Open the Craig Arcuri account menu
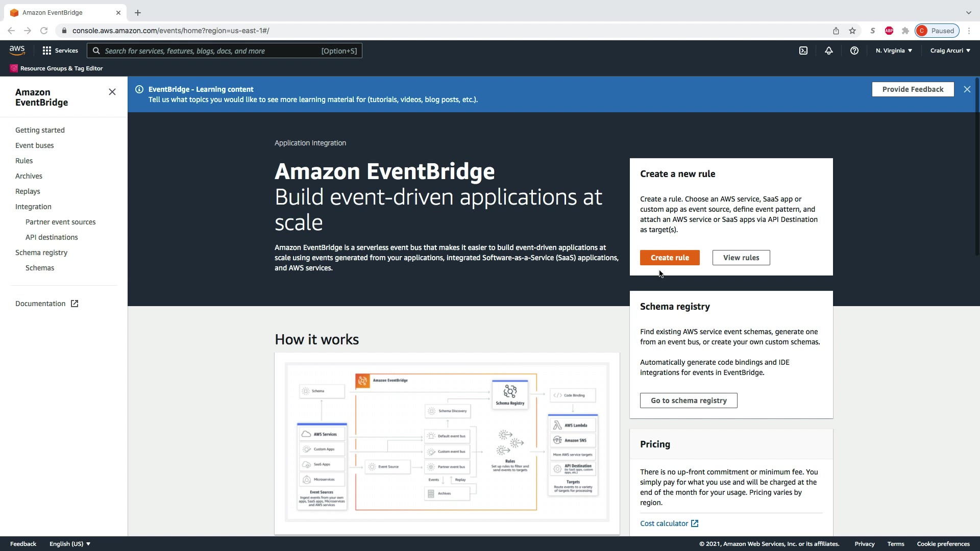This screenshot has height=551, width=980. pos(950,51)
